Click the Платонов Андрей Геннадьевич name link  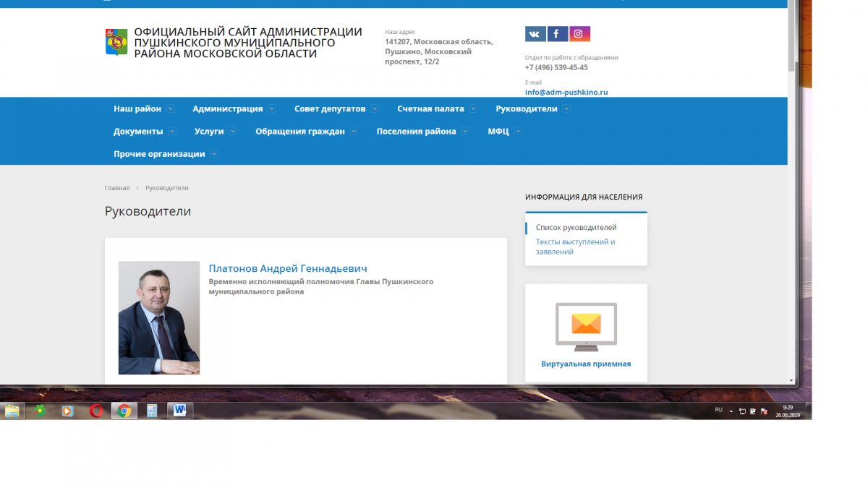click(x=288, y=268)
